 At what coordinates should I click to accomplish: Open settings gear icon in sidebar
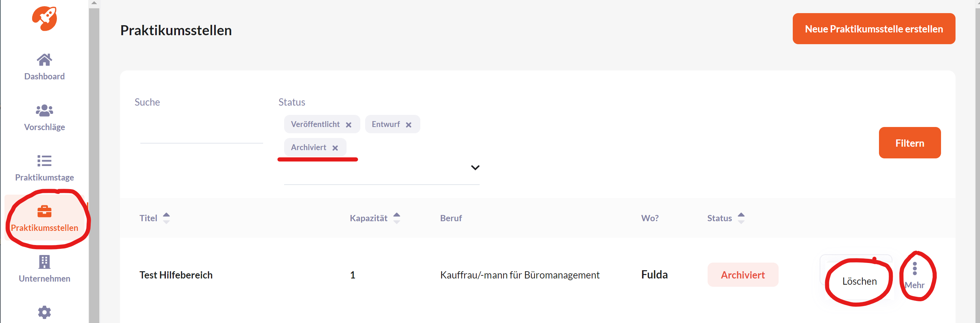(44, 312)
